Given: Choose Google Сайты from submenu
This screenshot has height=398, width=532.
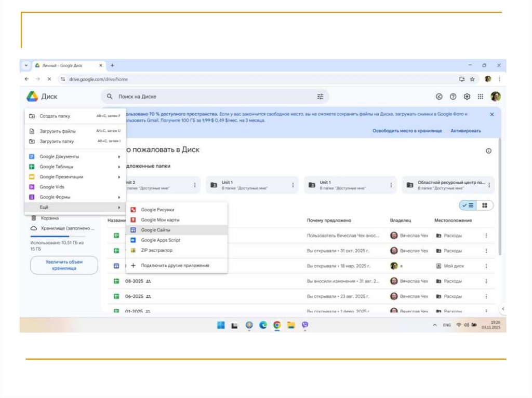Looking at the screenshot, I should point(177,230).
